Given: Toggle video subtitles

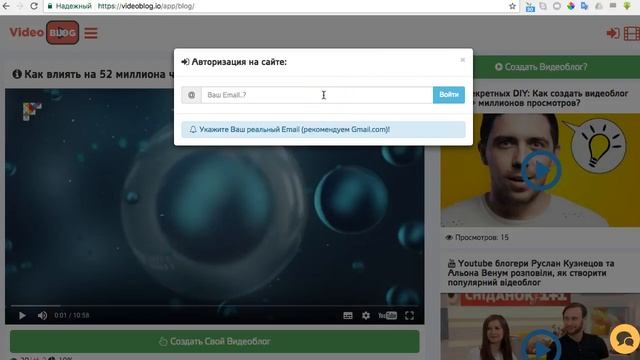Looking at the screenshot, I should pos(348,316).
